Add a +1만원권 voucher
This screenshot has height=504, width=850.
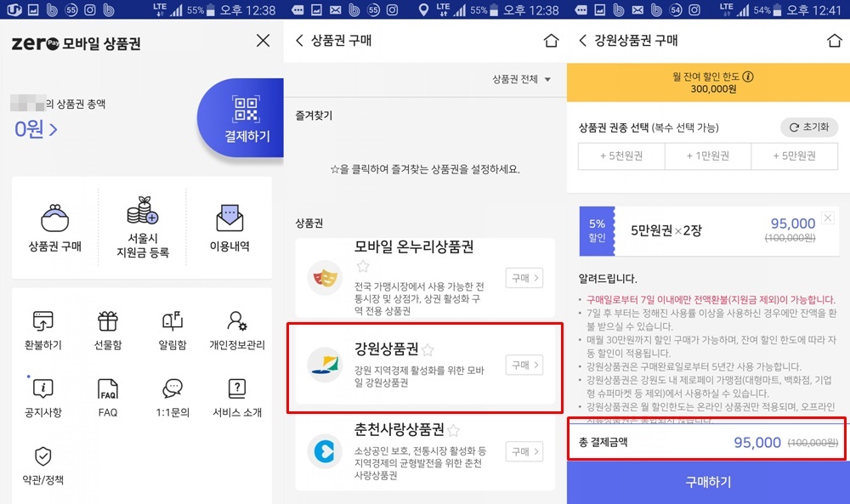tap(708, 156)
